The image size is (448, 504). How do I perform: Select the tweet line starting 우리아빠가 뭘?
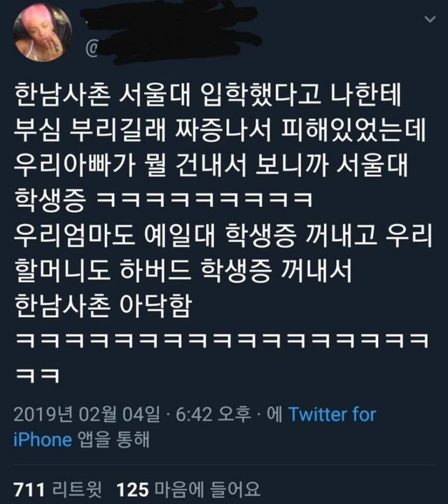pos(211,165)
